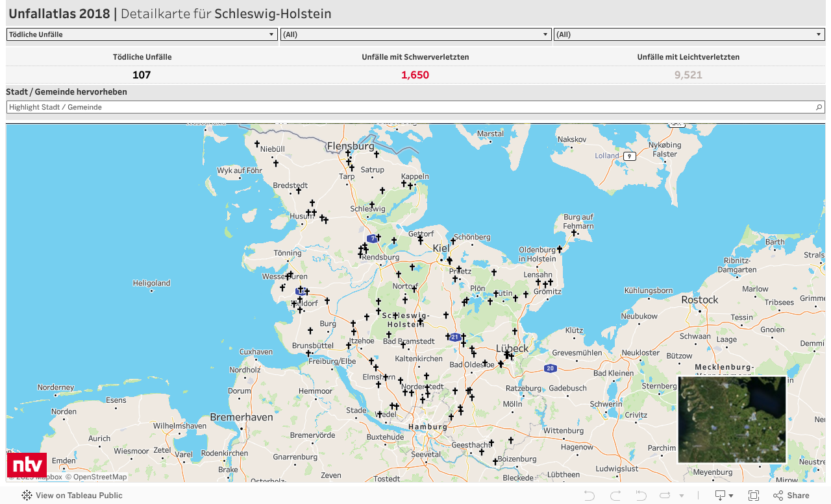
Task: Open the download menu icon
Action: pyautogui.click(x=723, y=496)
